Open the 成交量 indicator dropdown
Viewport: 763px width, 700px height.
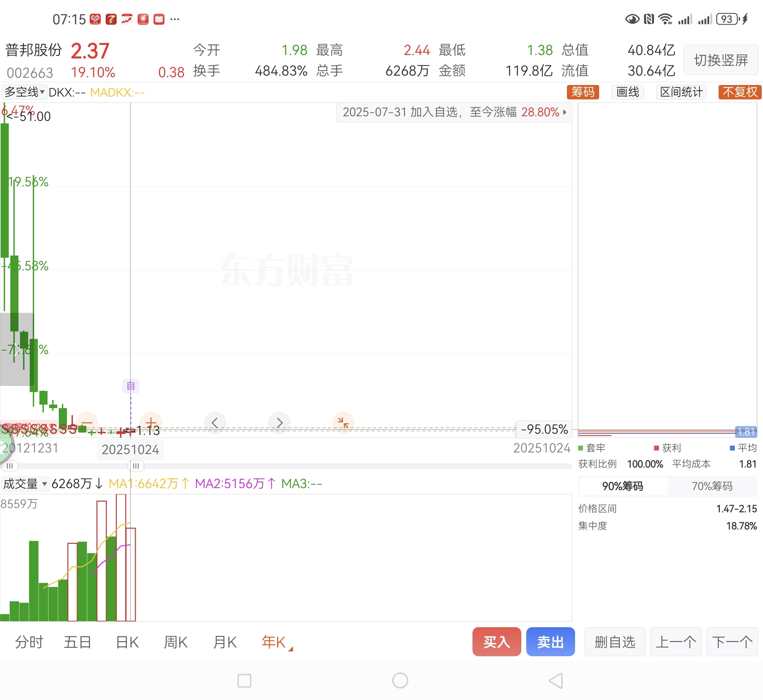25,484
